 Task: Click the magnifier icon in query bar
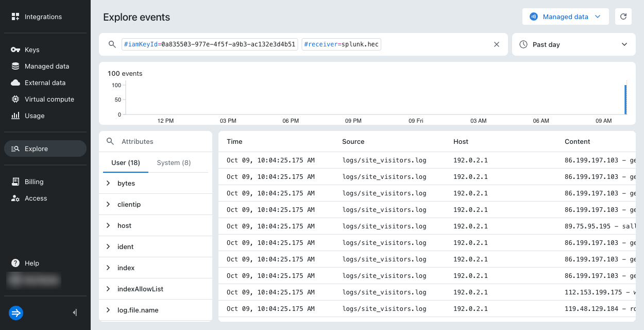point(112,44)
